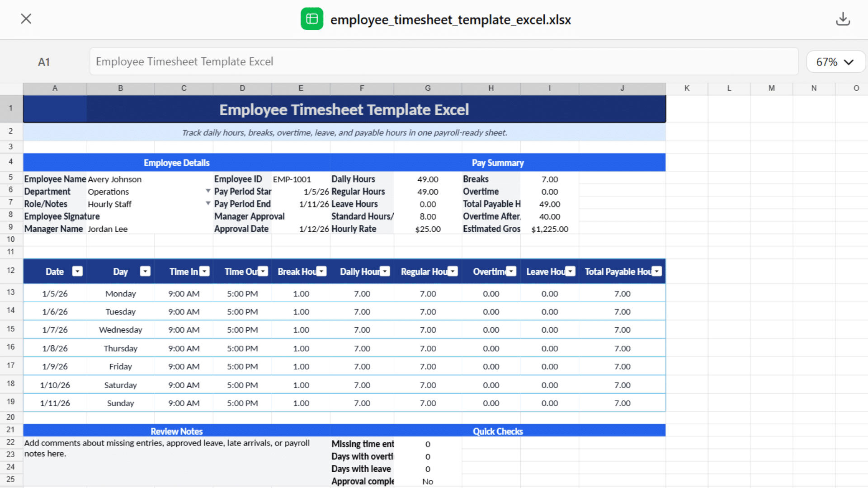Image resolution: width=868 pixels, height=488 pixels.
Task: Select the review notes comment cell
Action: (176, 461)
